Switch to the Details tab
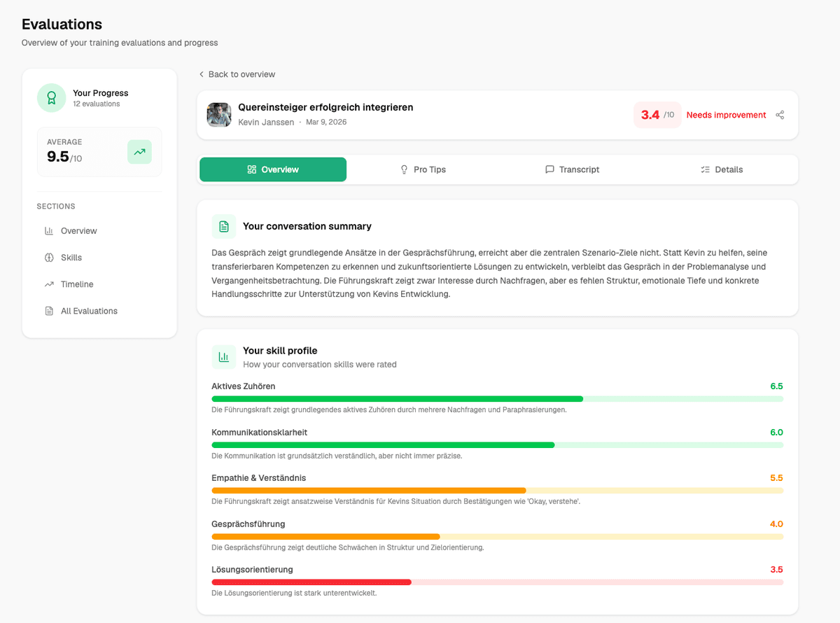Screen dimensions: 840x623 [x=721, y=169]
